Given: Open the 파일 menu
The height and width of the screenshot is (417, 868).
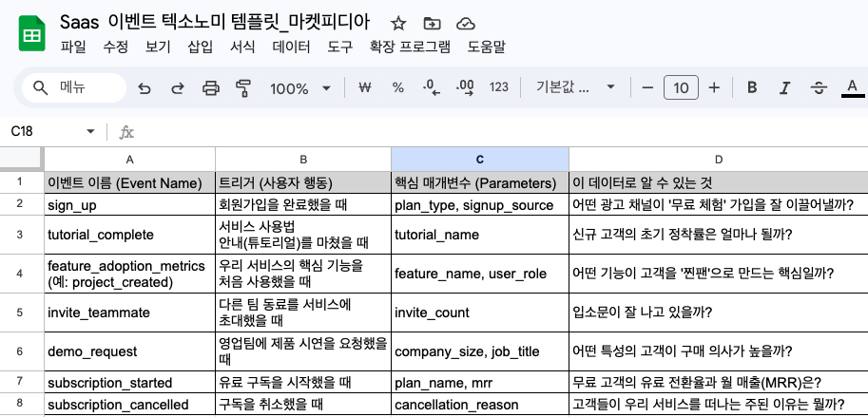Looking at the screenshot, I should click(73, 47).
